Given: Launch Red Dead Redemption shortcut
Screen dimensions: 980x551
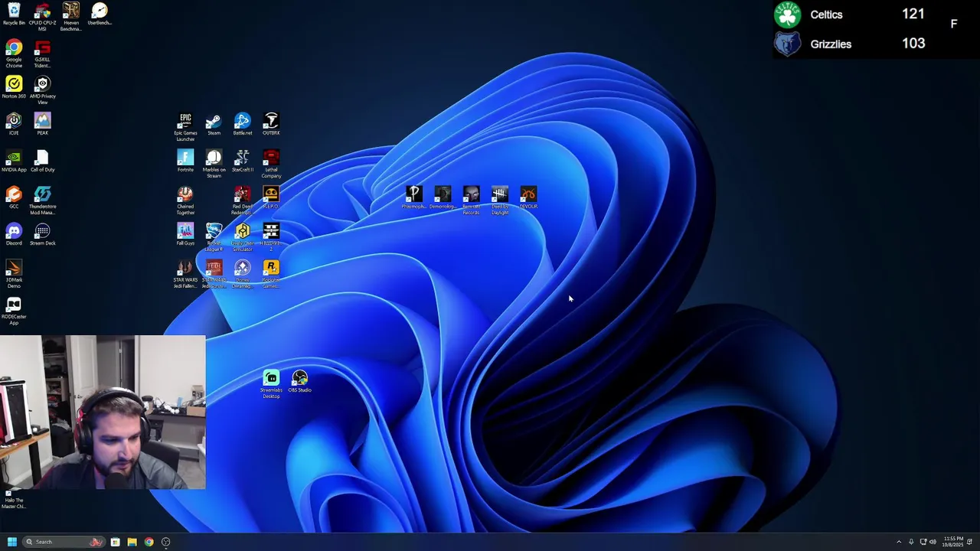Looking at the screenshot, I should [x=243, y=201].
